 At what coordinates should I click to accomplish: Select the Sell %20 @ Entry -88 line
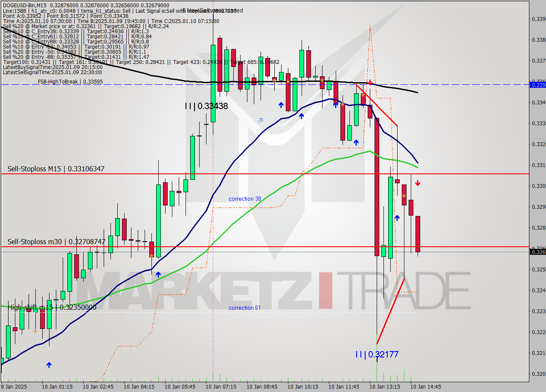click(76, 57)
